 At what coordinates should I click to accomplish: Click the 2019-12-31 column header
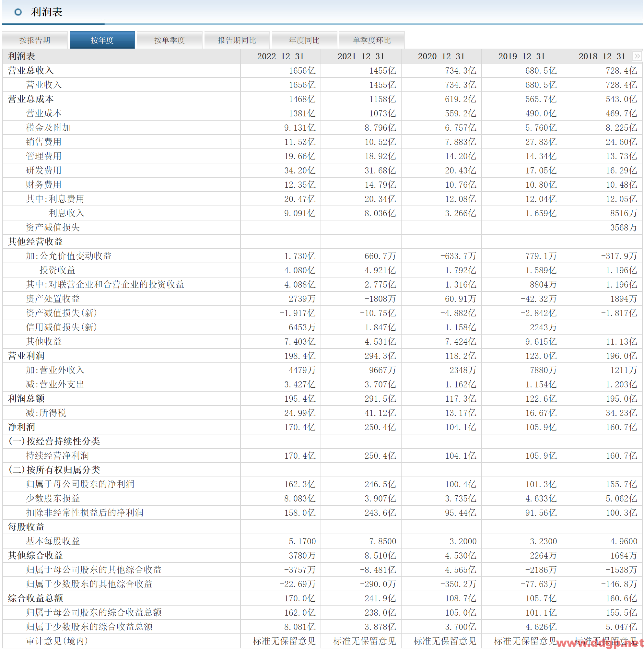(x=522, y=56)
